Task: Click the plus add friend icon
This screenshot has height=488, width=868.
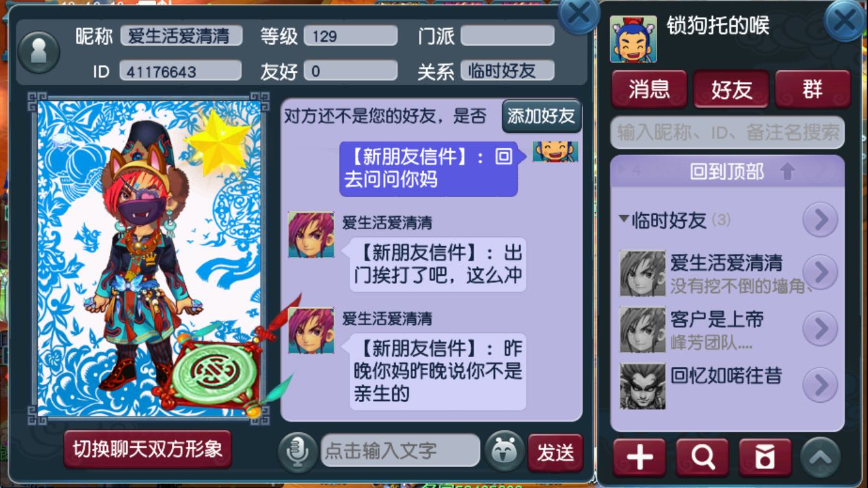Action: 640,457
